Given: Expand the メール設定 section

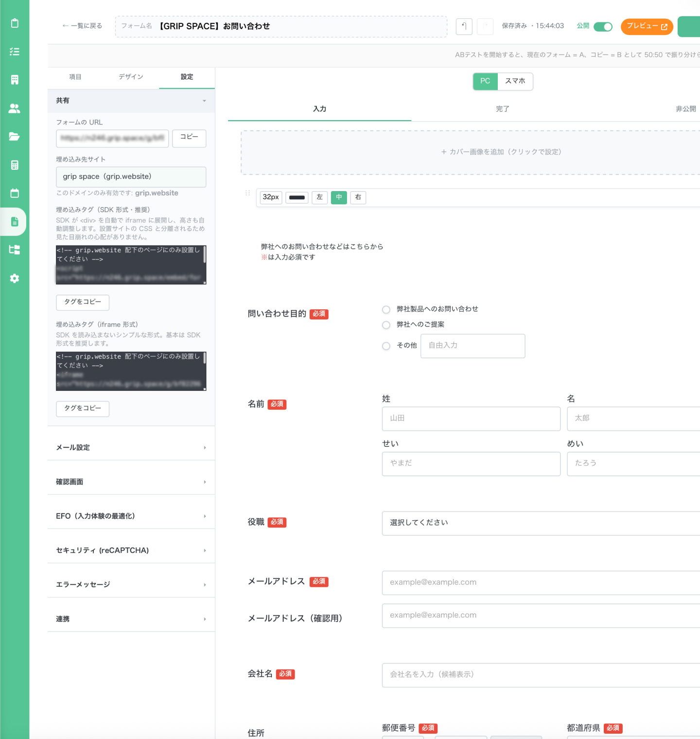Looking at the screenshot, I should pos(131,447).
